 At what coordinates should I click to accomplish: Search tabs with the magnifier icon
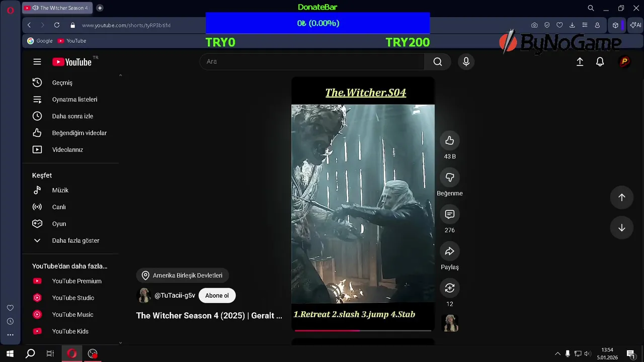(x=591, y=8)
